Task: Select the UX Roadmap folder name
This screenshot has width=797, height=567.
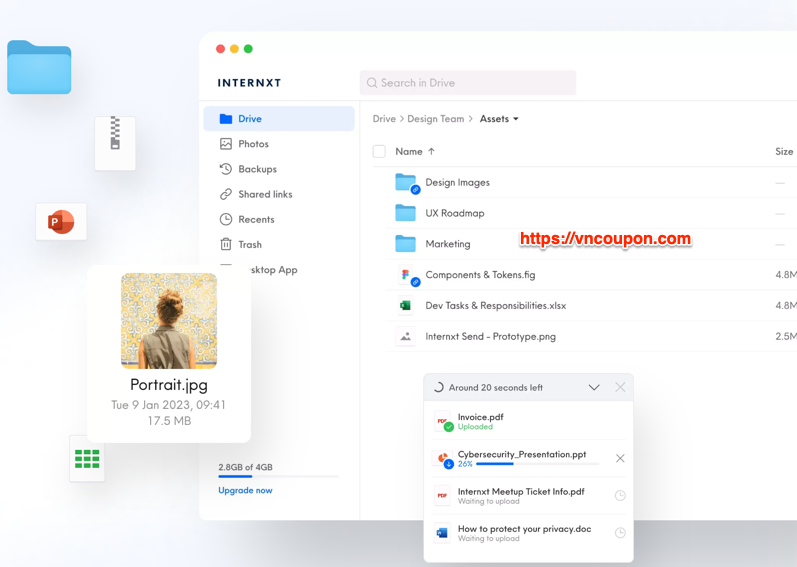Action: pos(455,213)
